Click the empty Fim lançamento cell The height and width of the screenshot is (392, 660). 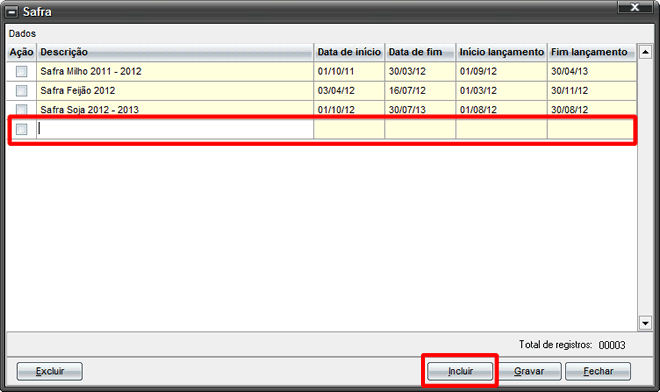(591, 129)
